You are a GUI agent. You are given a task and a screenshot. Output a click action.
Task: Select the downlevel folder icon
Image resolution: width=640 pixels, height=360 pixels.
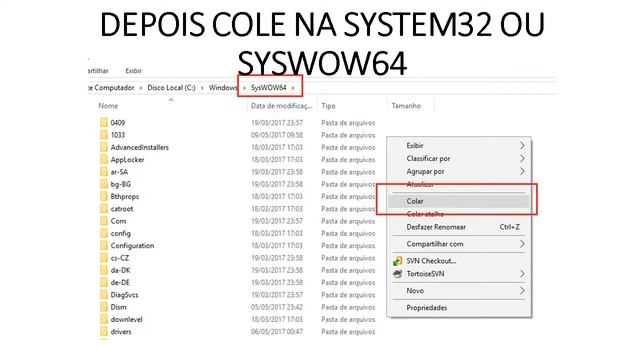[104, 319]
